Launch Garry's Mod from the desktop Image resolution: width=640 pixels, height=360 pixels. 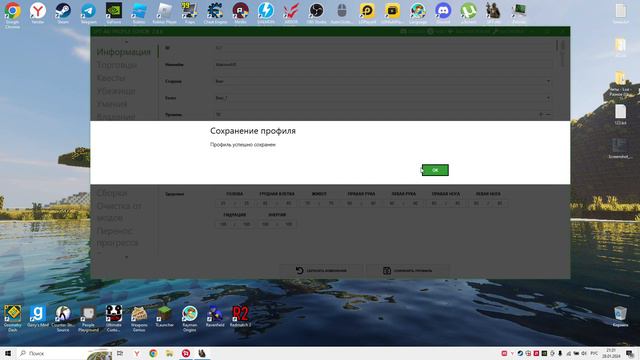[38, 316]
